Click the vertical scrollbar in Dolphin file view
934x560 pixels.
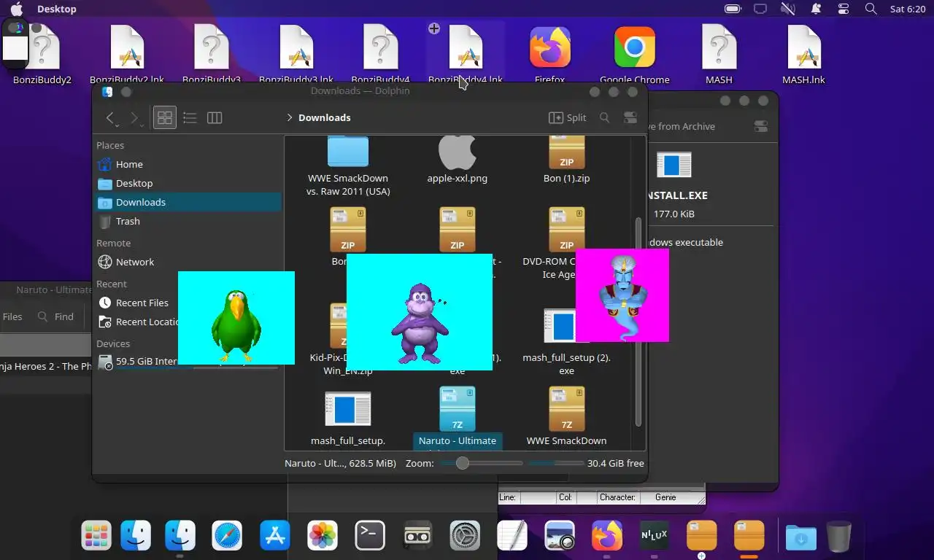[638, 321]
